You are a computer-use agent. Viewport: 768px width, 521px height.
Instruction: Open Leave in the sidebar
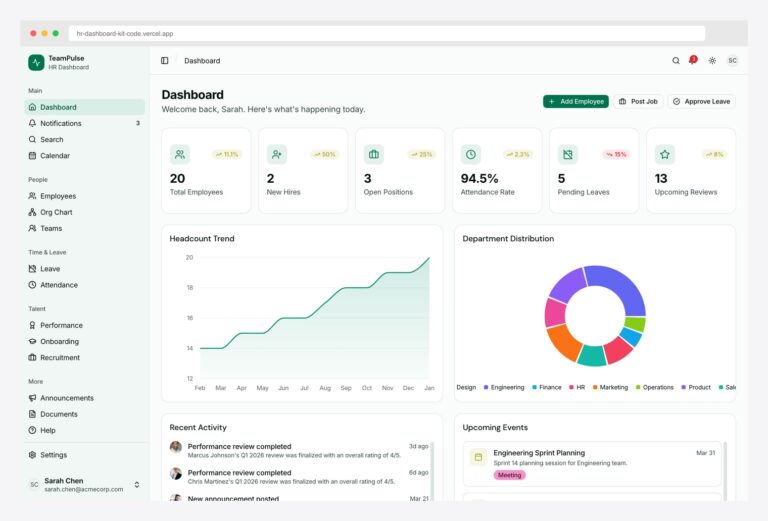point(84,269)
